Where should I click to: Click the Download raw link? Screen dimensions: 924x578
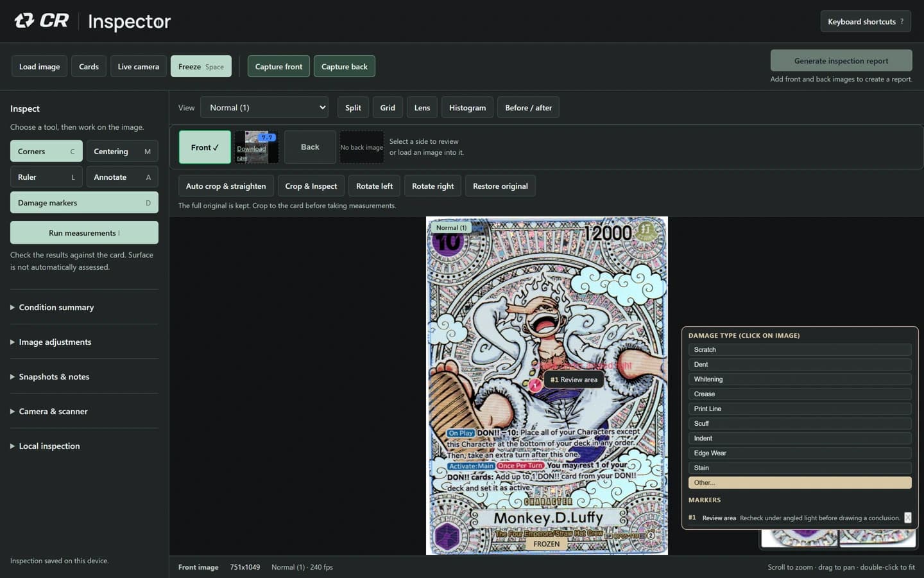click(251, 153)
